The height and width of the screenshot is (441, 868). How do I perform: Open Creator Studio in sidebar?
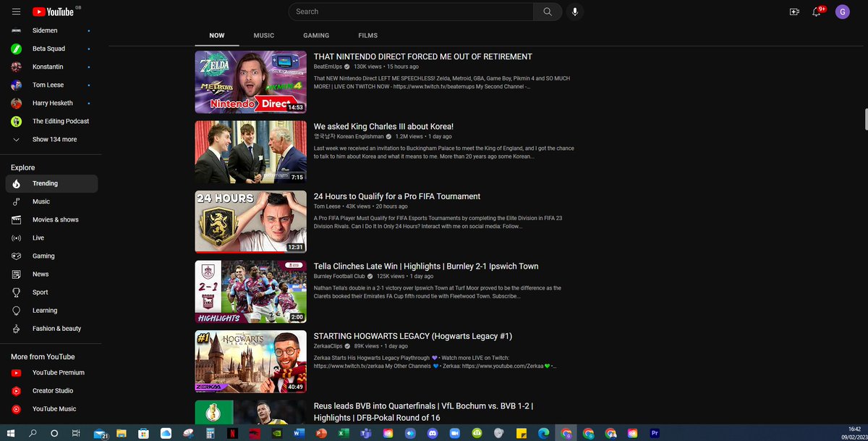click(x=51, y=391)
